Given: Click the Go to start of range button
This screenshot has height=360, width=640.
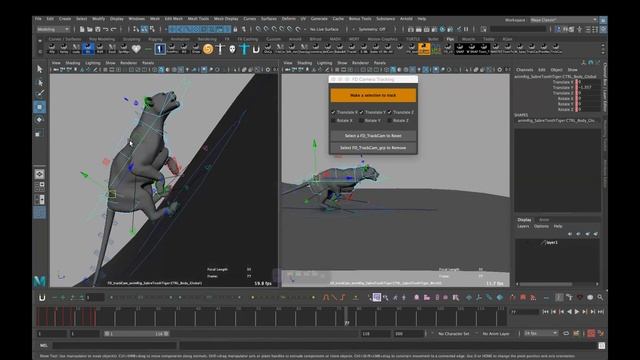Looking at the screenshot, I should point(545,311).
